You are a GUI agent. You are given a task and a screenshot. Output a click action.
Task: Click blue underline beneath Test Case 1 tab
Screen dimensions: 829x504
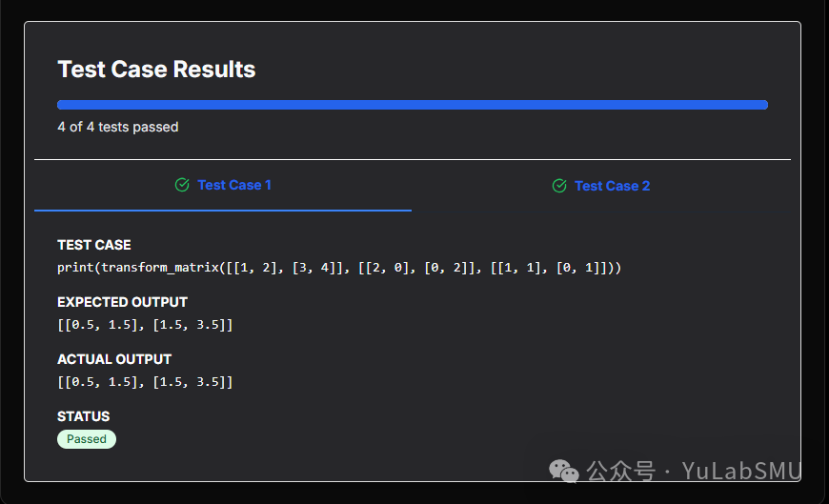click(222, 210)
